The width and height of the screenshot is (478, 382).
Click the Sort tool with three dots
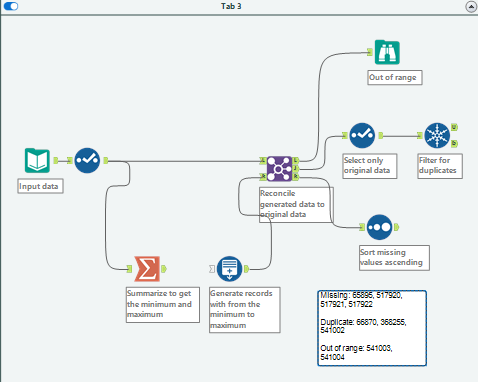(x=379, y=227)
